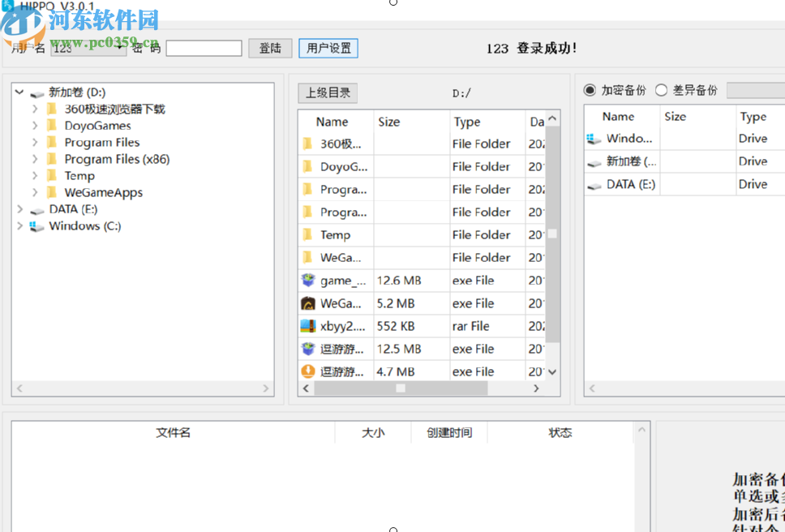
Task: Click the game_ exe file's gift-box icon
Action: pos(307,280)
